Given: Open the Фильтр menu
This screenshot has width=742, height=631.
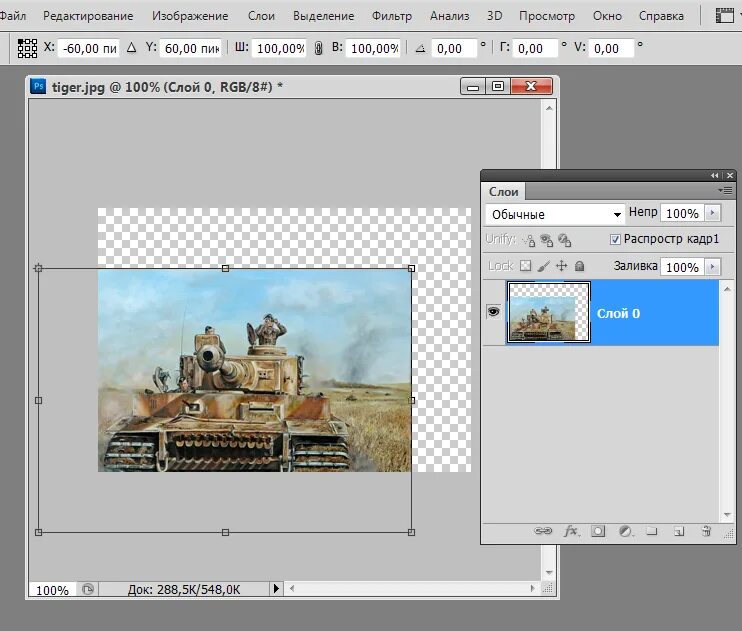Looking at the screenshot, I should pos(392,16).
